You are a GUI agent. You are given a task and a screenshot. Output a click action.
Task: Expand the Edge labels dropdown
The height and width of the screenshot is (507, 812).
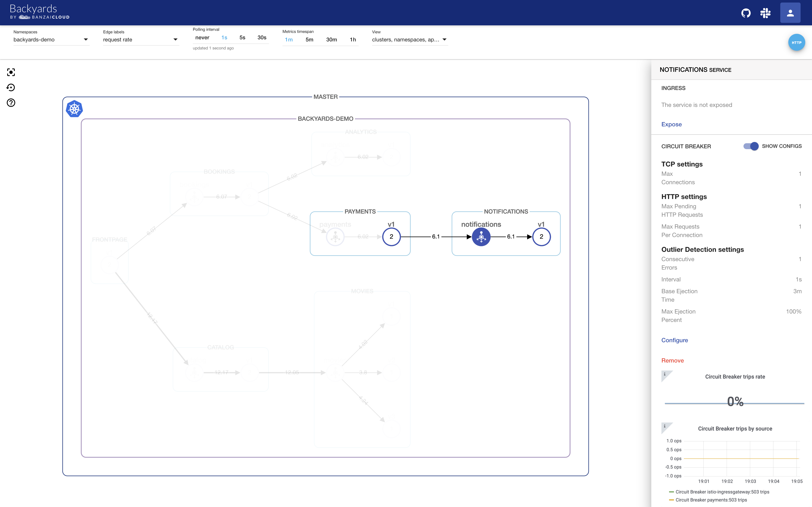coord(141,40)
